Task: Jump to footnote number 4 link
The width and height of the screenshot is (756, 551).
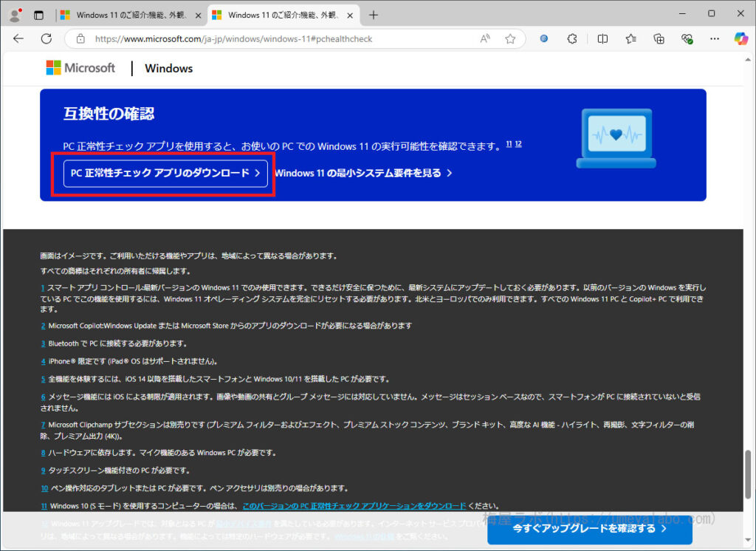Action: (43, 361)
